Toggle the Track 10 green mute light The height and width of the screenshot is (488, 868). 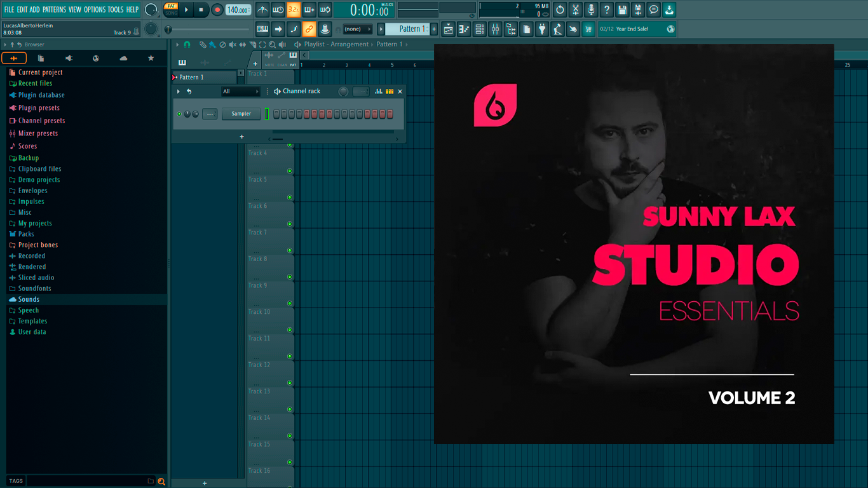(290, 330)
